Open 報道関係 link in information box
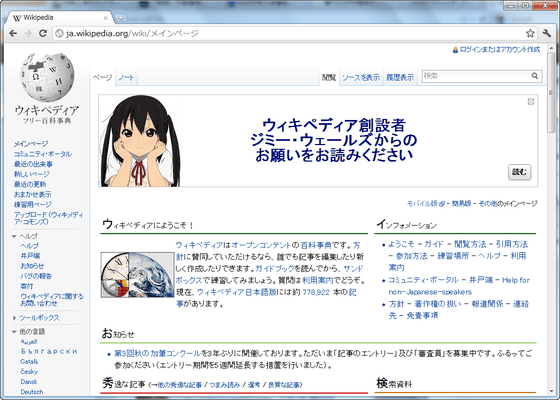Screen dimensions: 560x400 (x=487, y=304)
